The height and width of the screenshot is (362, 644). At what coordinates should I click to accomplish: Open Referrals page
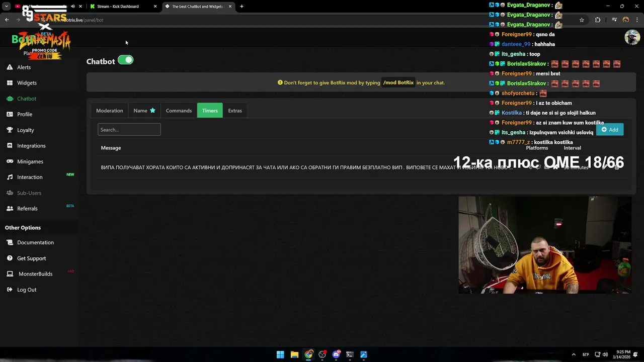(x=27, y=209)
